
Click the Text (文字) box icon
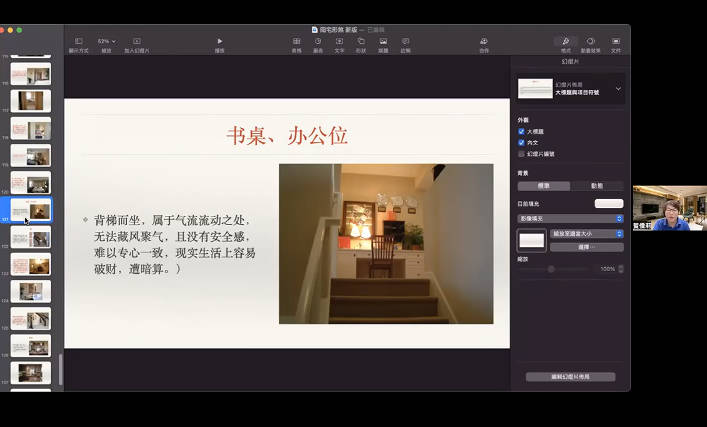339,41
